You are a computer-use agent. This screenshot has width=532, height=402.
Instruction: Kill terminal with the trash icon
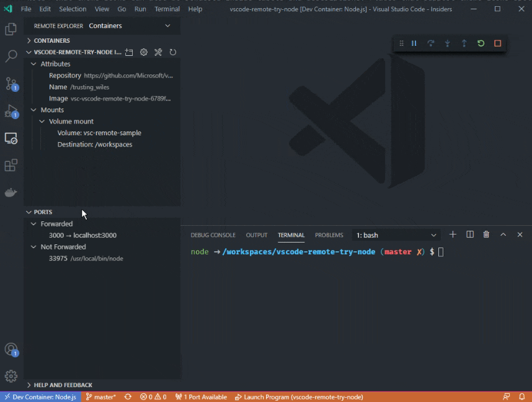(486, 234)
